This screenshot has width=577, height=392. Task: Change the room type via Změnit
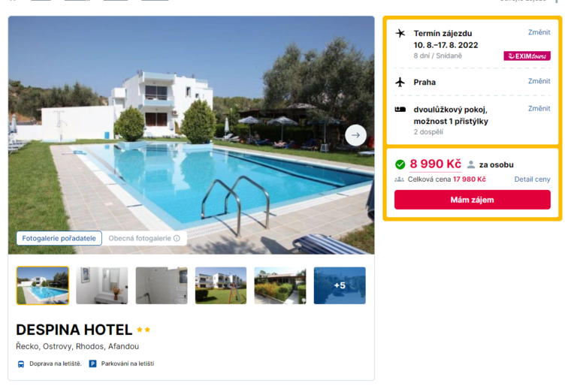click(x=539, y=108)
